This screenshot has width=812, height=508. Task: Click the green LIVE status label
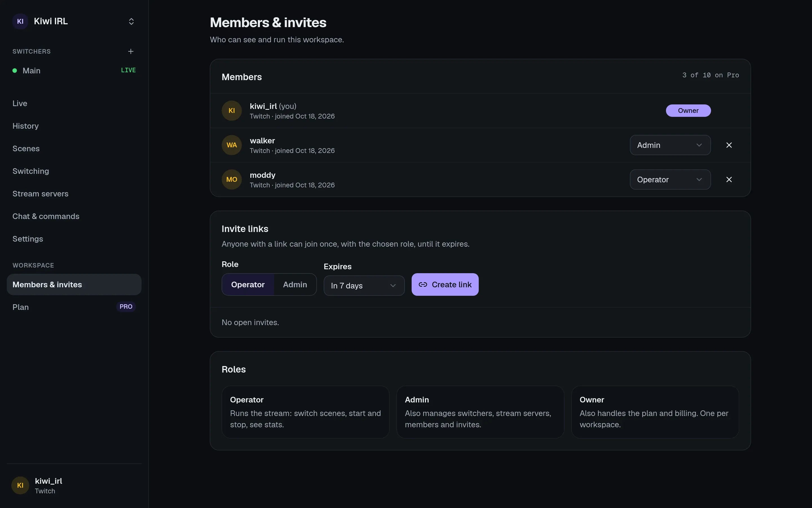click(128, 70)
